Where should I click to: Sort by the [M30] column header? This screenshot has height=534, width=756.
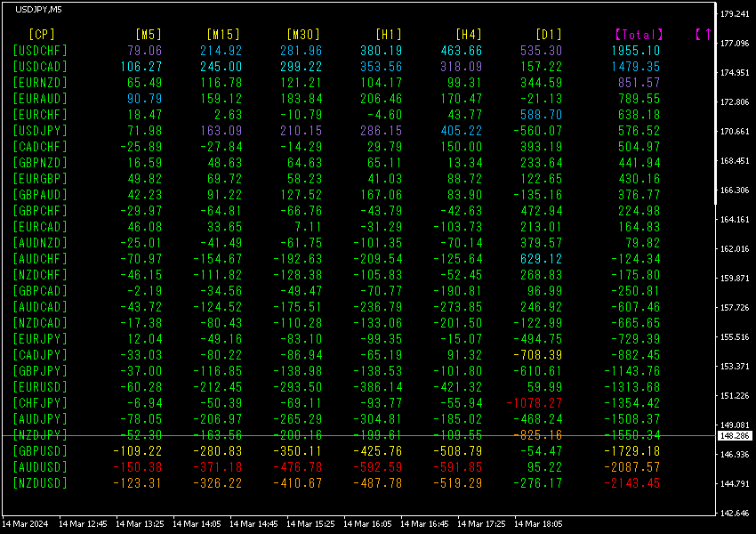303,34
